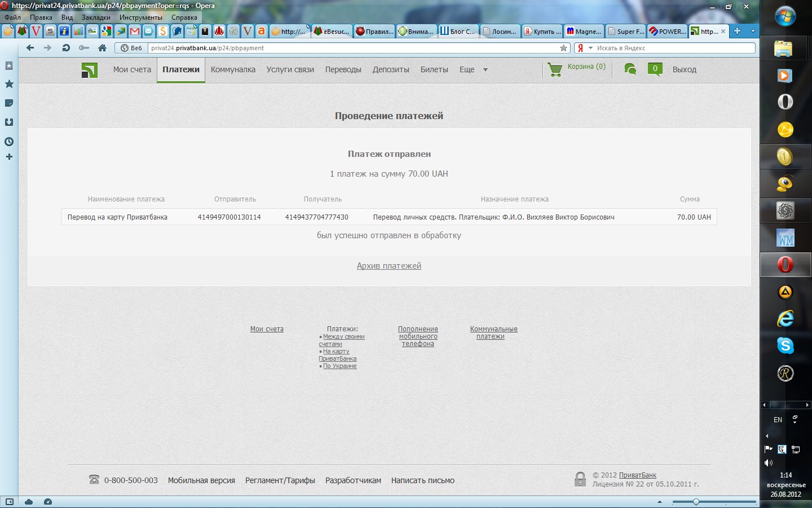Click the PrivatBank green logo

(x=90, y=70)
